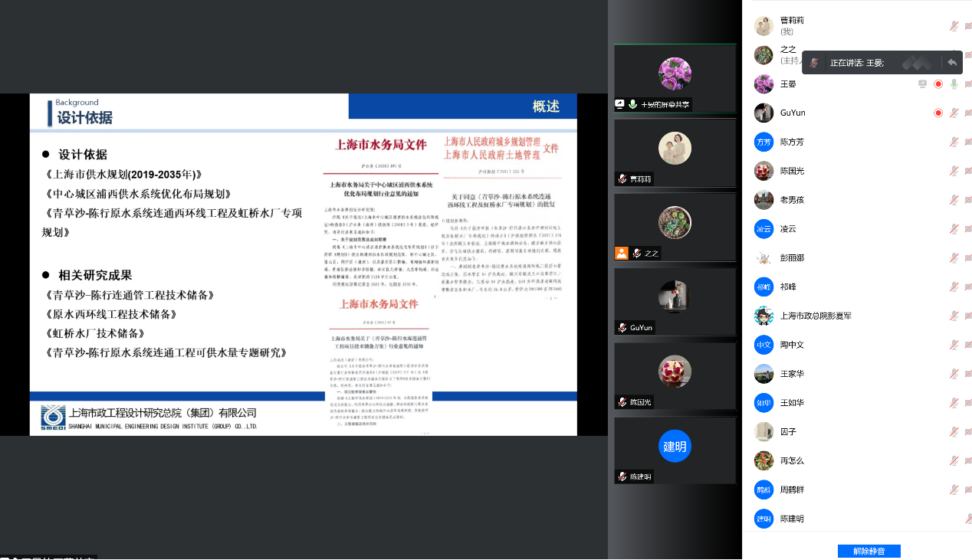
Task: Toggle muted microphone for 陈方芳
Action: [x=954, y=142]
